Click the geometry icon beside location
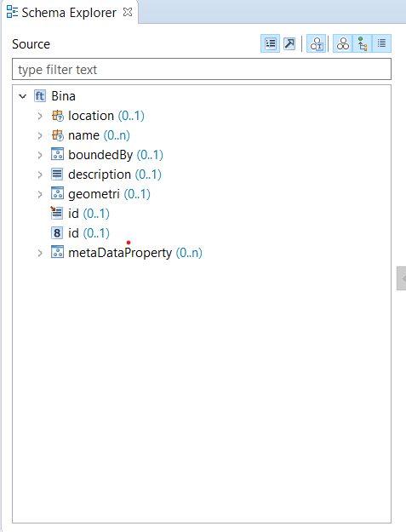 click(x=57, y=116)
